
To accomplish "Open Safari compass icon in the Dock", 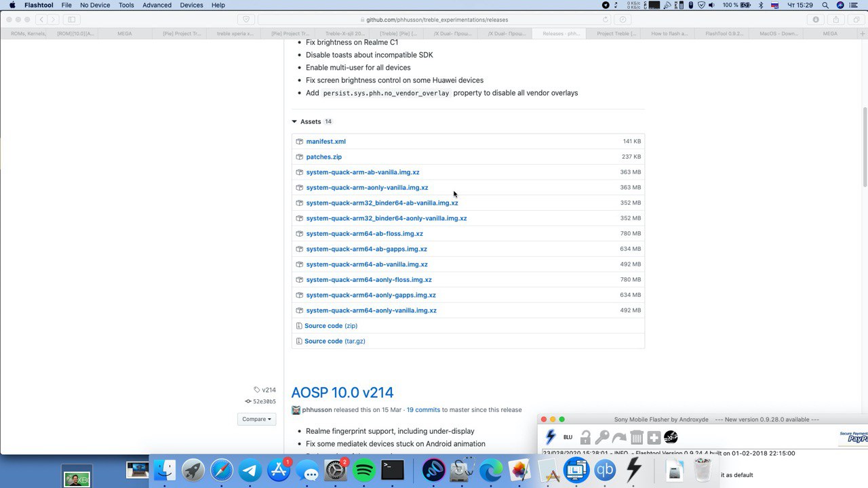I will (x=222, y=470).
